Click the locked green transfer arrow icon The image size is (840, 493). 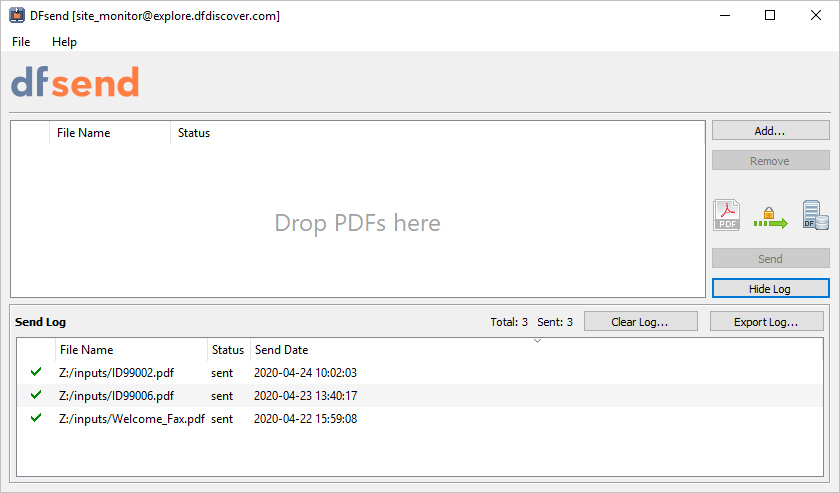(769, 217)
